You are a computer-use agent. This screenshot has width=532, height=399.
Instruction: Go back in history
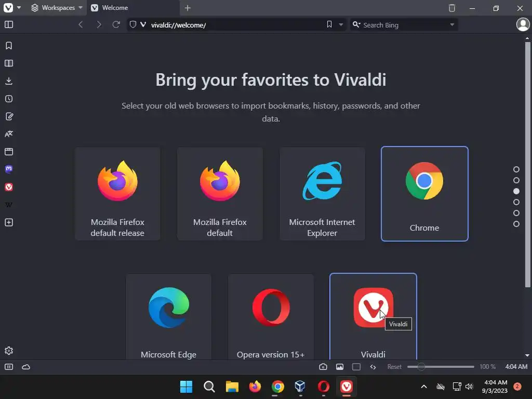[x=81, y=25]
